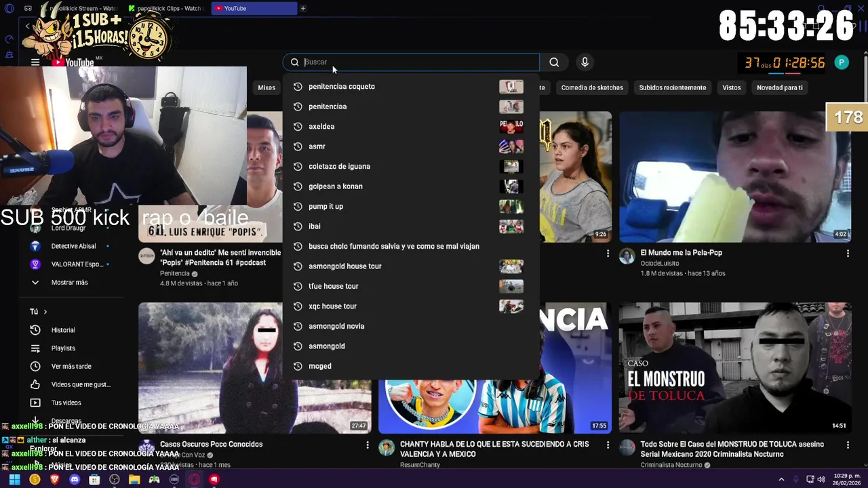Open the account avatar P menu
The width and height of the screenshot is (868, 488).
coord(842,62)
